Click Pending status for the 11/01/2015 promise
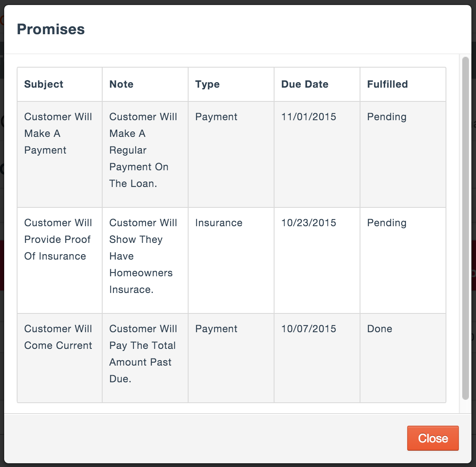 pos(387,117)
